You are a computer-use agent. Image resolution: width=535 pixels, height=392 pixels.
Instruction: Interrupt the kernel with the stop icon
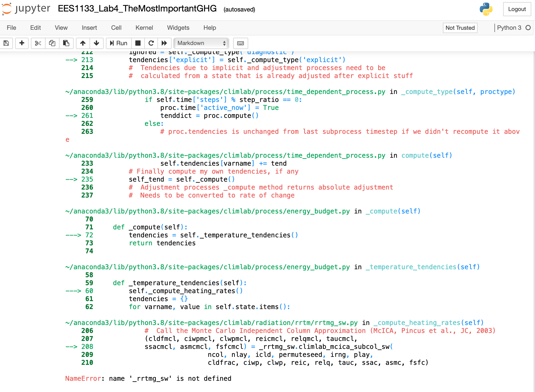coord(138,43)
